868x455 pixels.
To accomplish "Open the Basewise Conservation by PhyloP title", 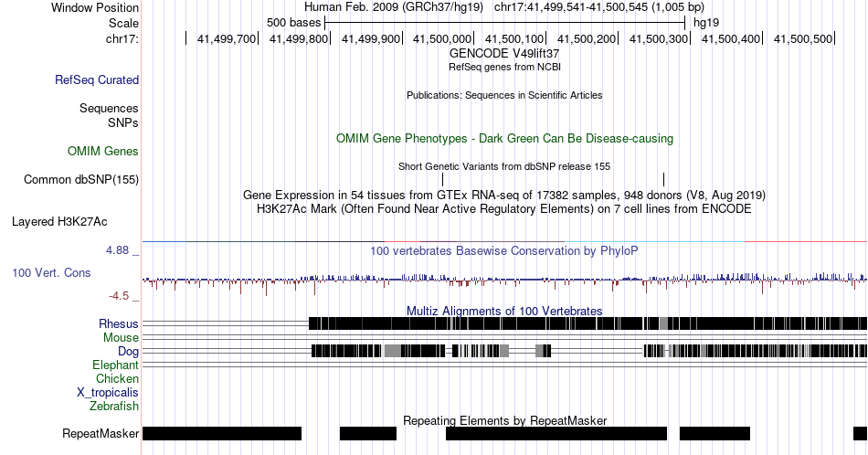I will click(504, 250).
